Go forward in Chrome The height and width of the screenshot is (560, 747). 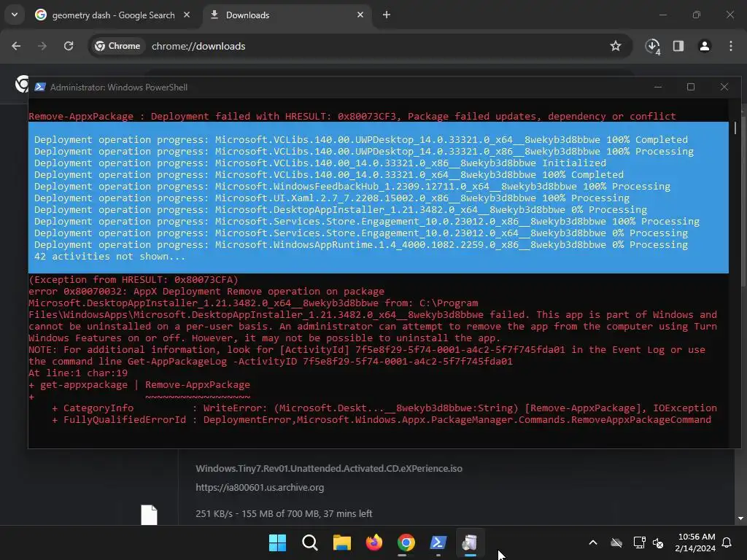[x=42, y=46]
